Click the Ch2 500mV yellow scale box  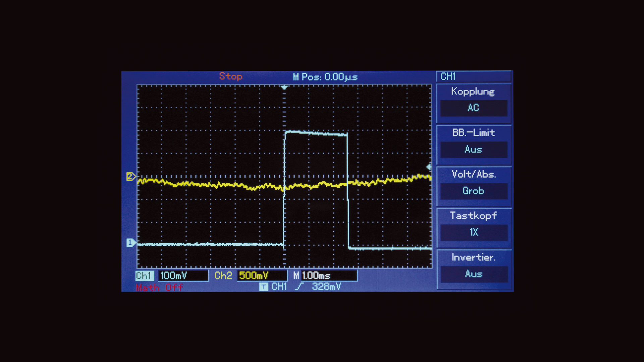[x=262, y=276]
